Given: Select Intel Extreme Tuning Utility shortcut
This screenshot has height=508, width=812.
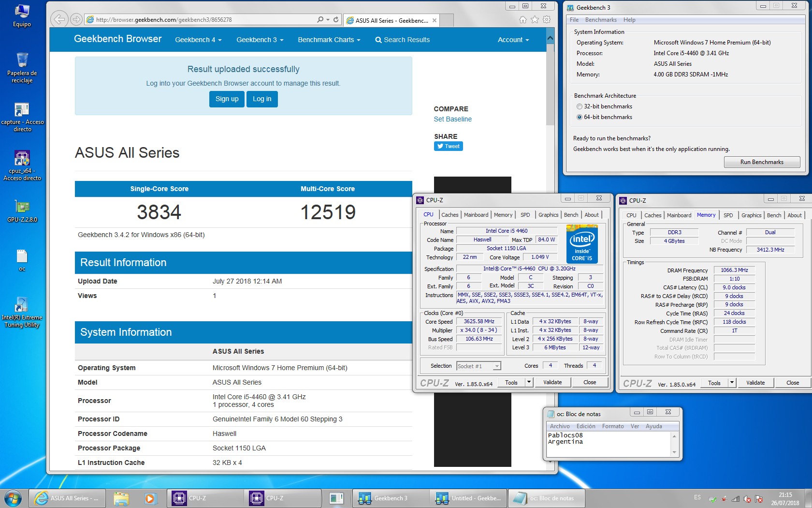Looking at the screenshot, I should (22, 313).
